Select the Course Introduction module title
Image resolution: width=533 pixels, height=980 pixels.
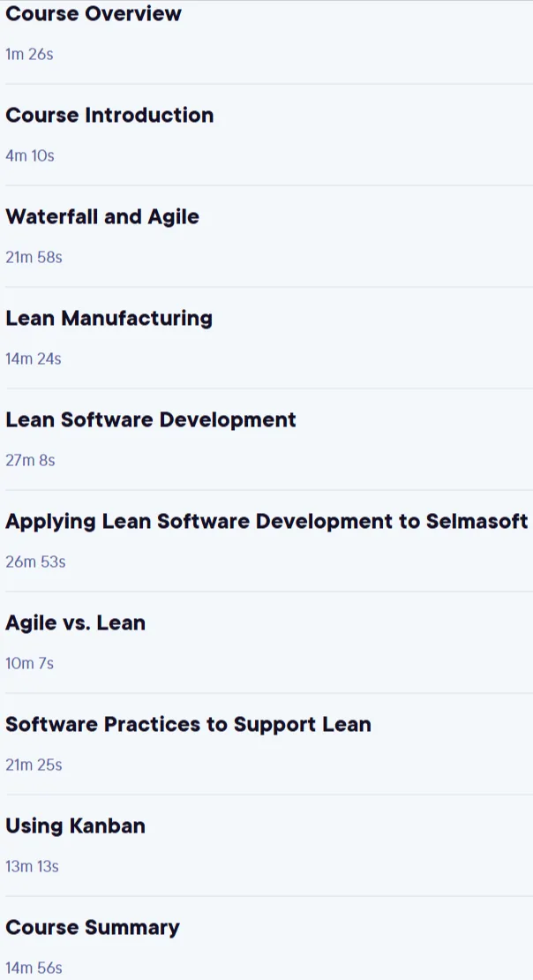109,115
